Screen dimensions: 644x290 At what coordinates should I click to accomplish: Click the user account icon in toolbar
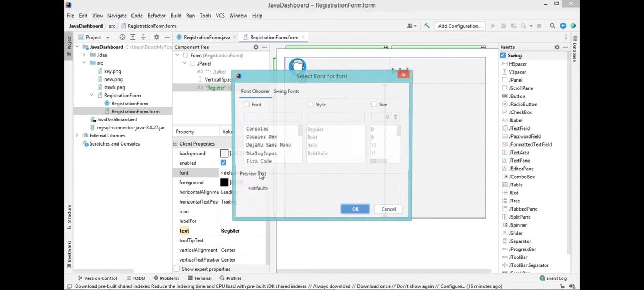[x=412, y=26]
